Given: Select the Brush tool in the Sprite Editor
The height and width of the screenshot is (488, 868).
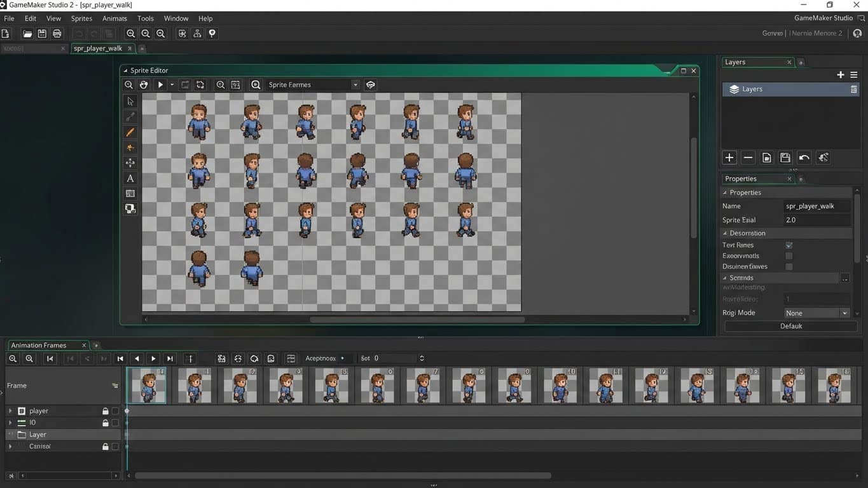Looking at the screenshot, I should (130, 132).
